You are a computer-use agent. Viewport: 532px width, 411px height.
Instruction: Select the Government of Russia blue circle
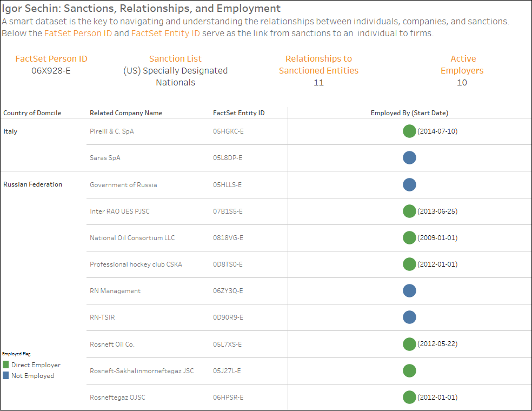tap(409, 184)
